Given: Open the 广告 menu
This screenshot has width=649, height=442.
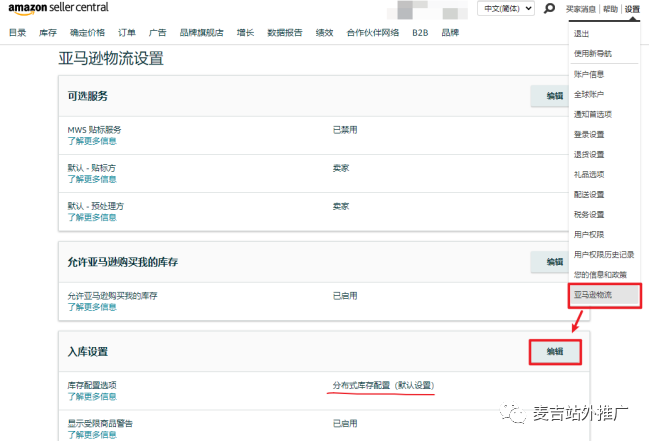Looking at the screenshot, I should (157, 33).
